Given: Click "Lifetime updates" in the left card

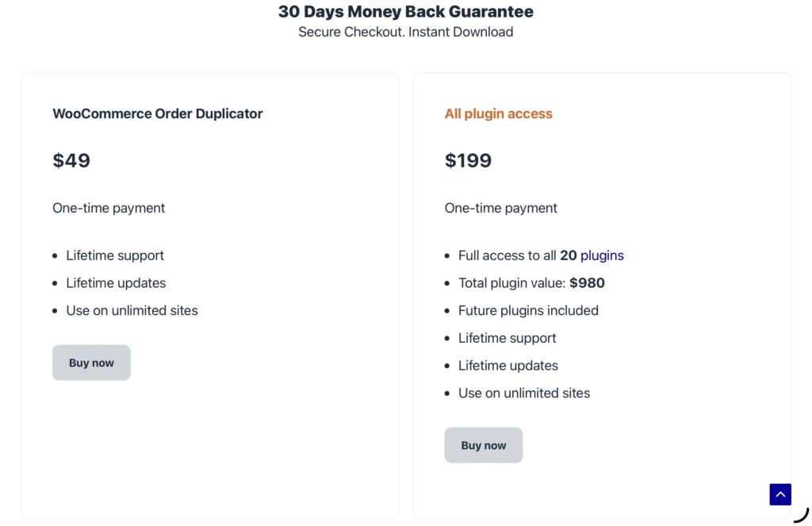Looking at the screenshot, I should 117,282.
